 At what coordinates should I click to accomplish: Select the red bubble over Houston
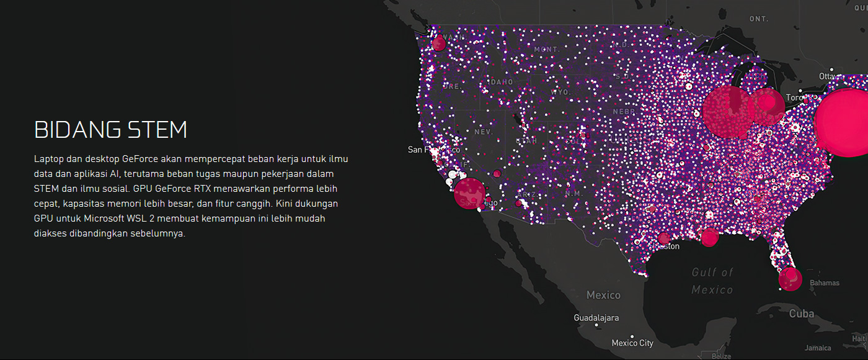664,238
